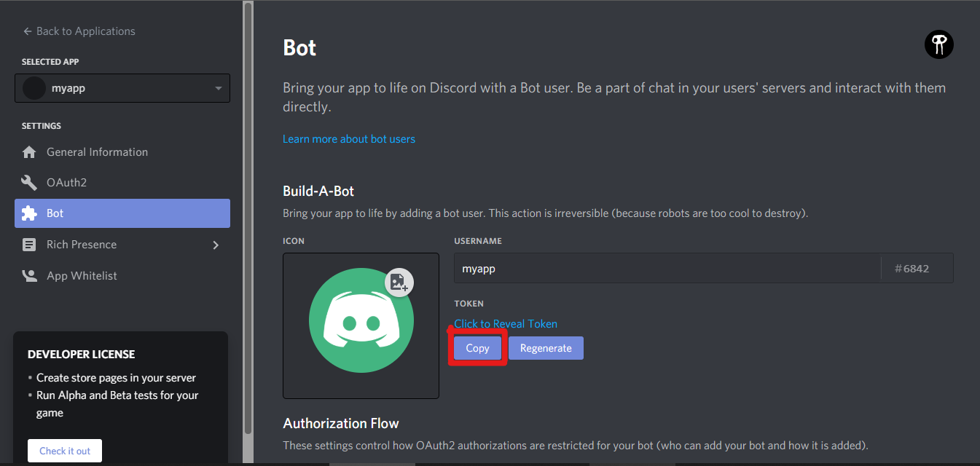980x466 pixels.
Task: Click the Authorization Flow heading
Action: (341, 423)
